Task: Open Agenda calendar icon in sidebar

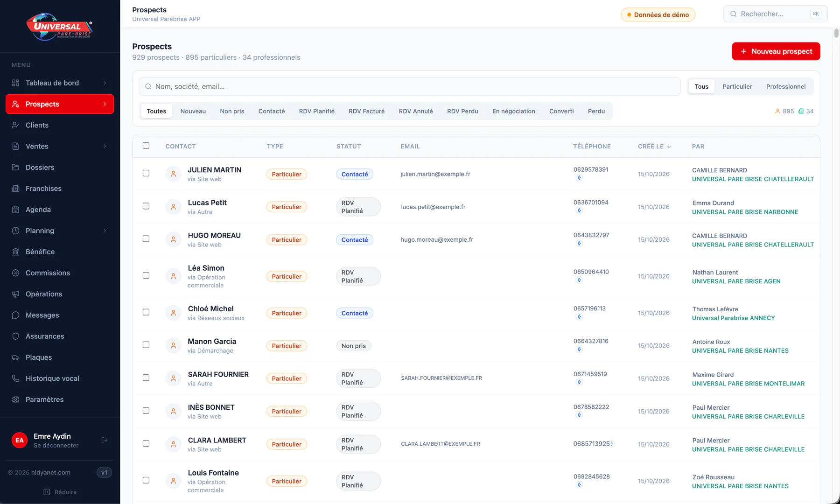Action: click(x=15, y=210)
